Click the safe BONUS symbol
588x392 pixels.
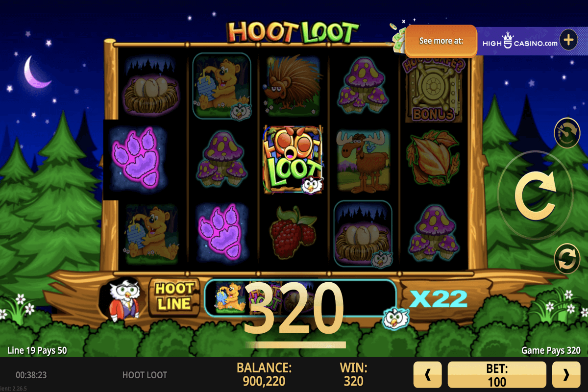[434, 88]
